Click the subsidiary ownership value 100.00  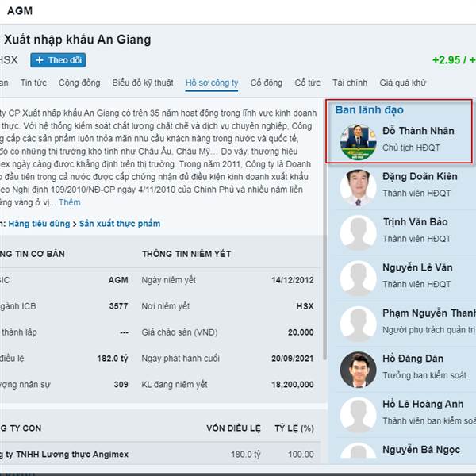click(x=301, y=454)
